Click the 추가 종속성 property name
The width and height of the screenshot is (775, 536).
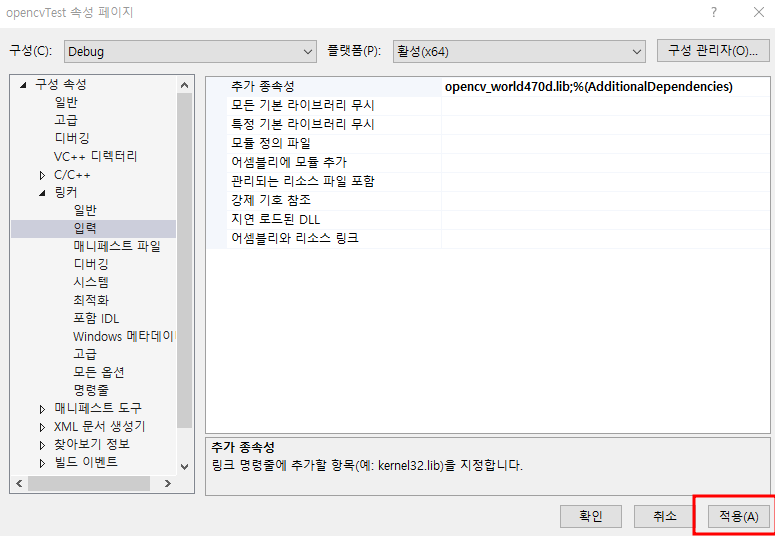click(x=262, y=87)
